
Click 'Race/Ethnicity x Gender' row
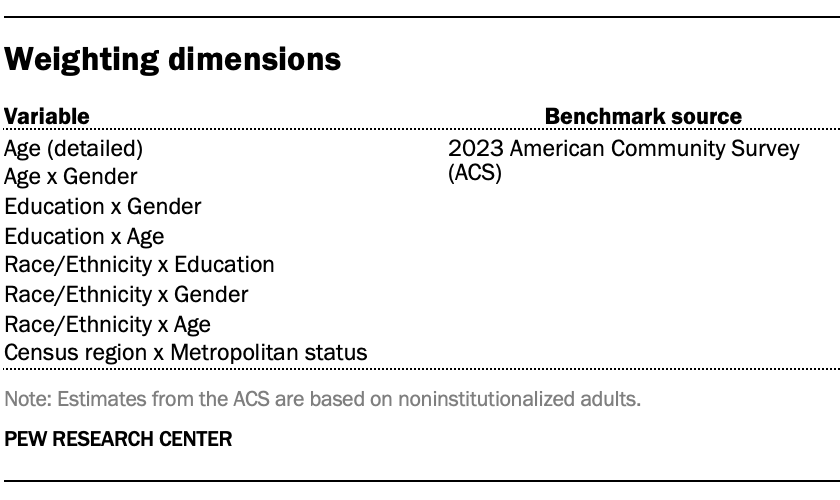pyautogui.click(x=126, y=295)
